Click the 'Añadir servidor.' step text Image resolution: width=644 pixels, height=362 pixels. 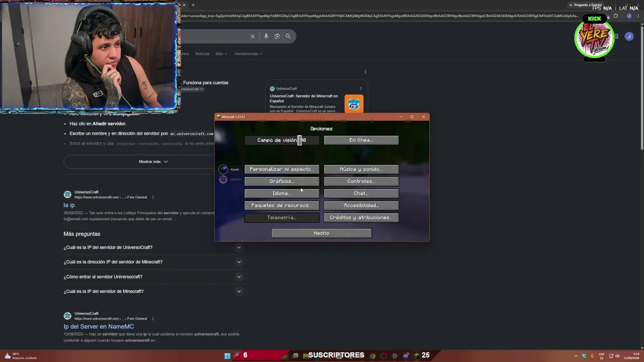click(x=109, y=124)
